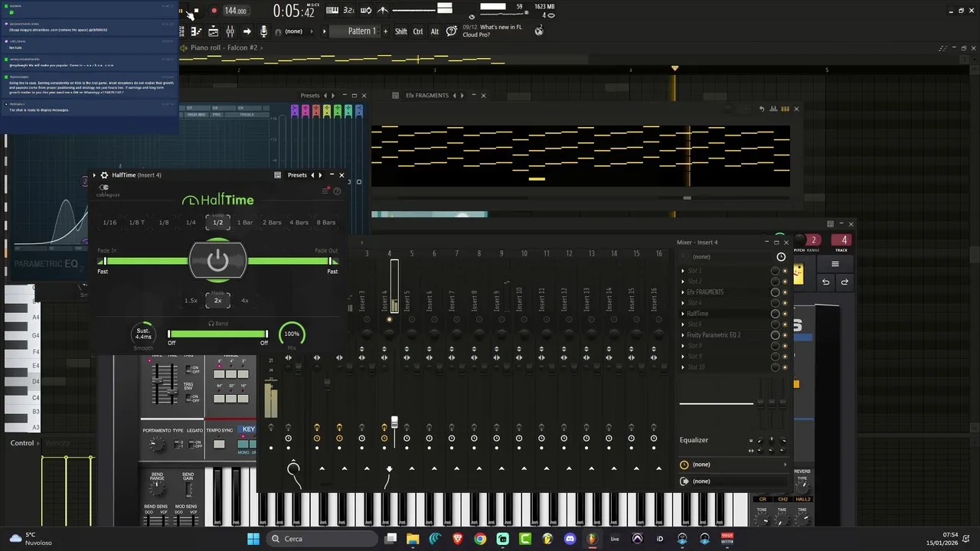Open the channel rack toolbar icon

[x=213, y=31]
